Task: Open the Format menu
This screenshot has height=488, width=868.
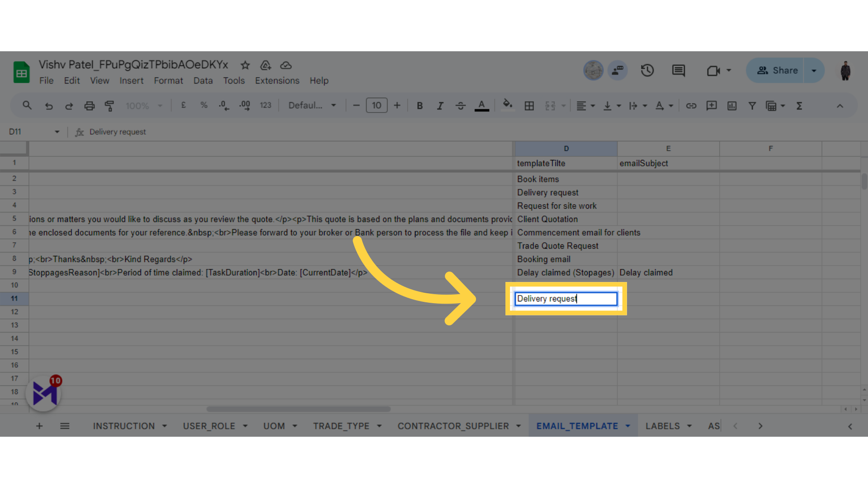Action: 168,80
